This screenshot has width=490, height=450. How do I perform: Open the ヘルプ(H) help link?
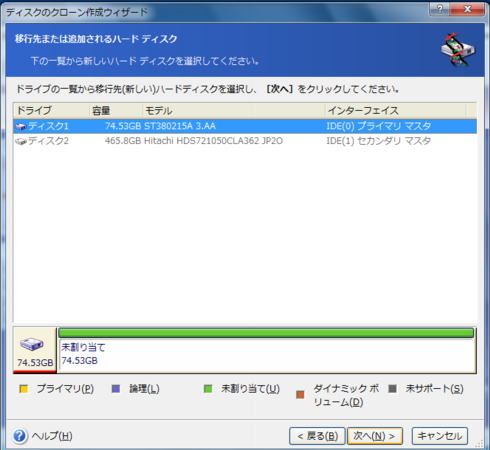(52, 436)
